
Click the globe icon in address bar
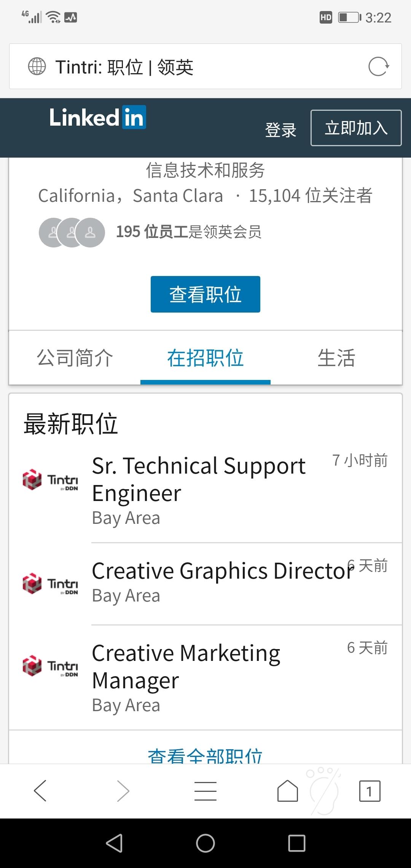pos(37,67)
